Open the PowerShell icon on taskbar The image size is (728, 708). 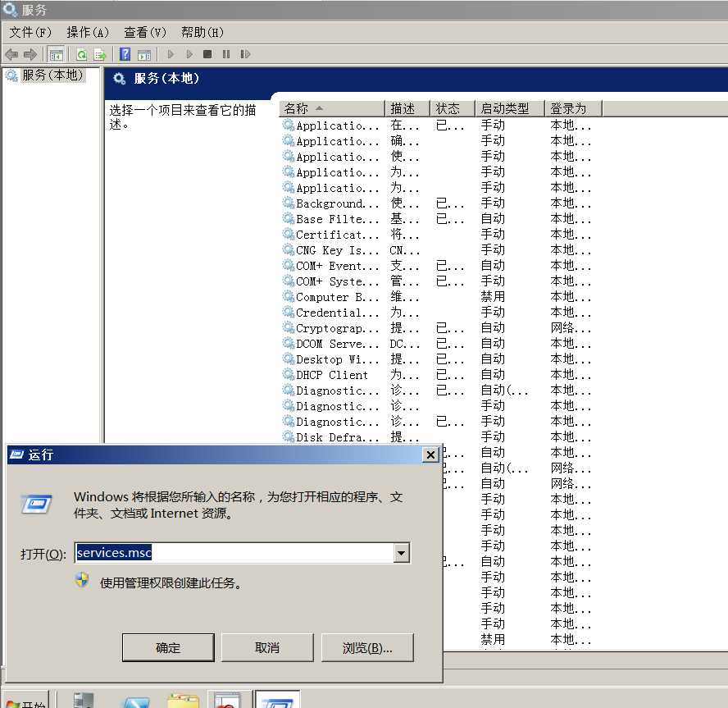click(x=135, y=701)
